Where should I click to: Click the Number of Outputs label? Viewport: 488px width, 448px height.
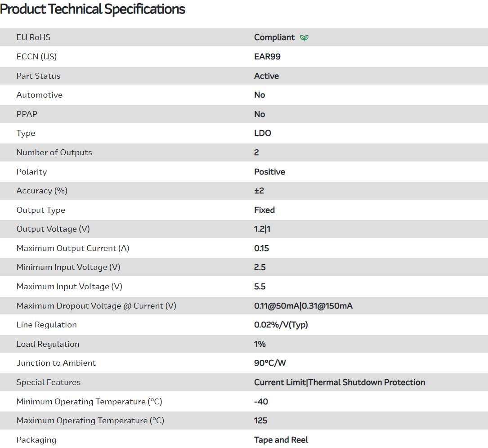click(x=54, y=152)
